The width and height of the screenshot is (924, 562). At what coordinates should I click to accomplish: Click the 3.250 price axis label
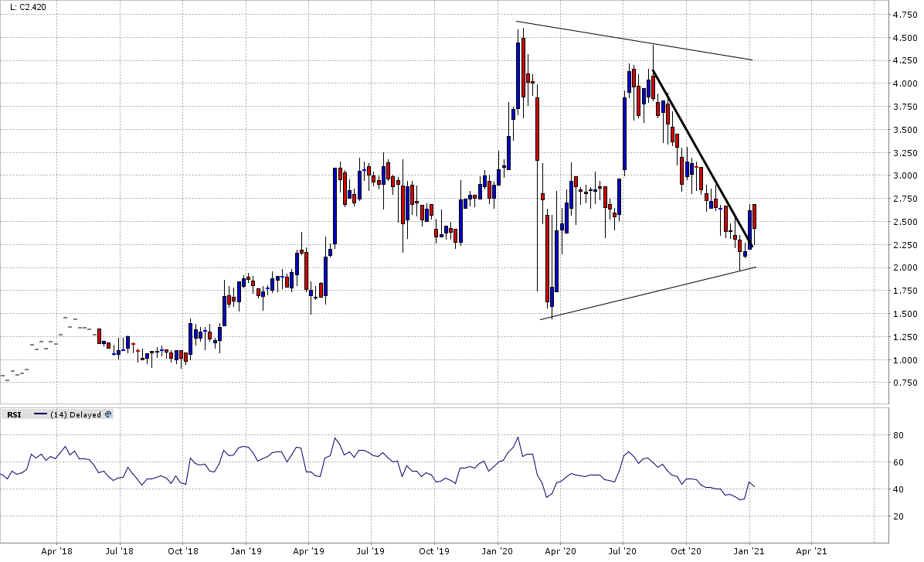point(905,153)
